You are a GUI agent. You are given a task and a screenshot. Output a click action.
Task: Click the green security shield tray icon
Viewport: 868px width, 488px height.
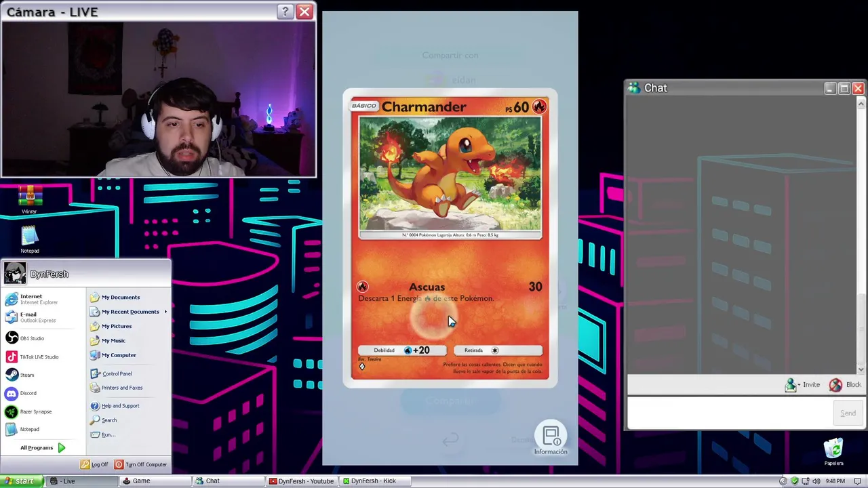(x=795, y=481)
